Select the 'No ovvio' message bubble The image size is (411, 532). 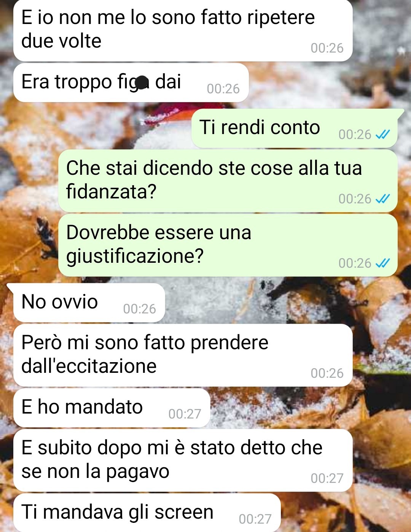pos(89,303)
